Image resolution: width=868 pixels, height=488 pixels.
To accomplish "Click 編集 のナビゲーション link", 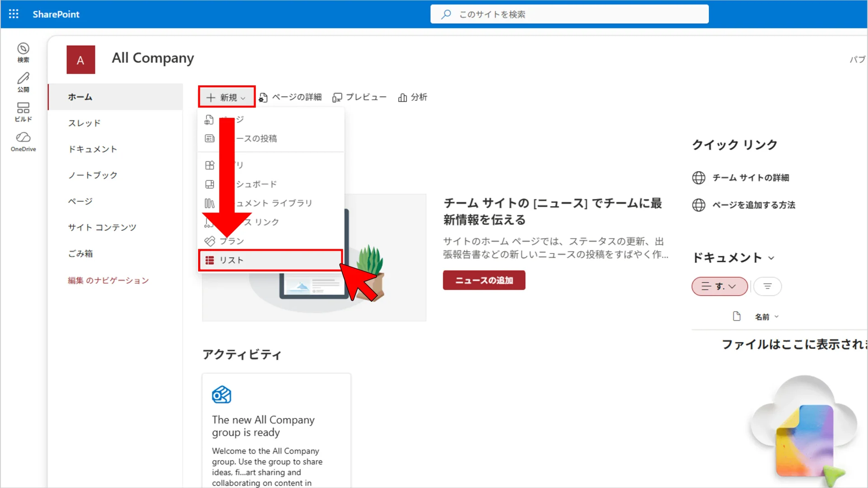I will tap(108, 281).
